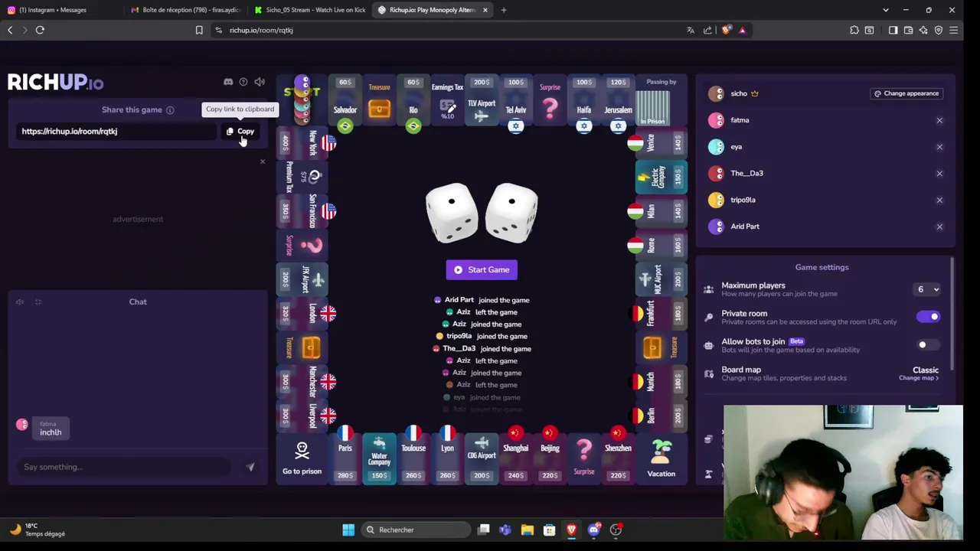Select the room URL text field
The width and height of the screenshot is (980, 551).
(115, 131)
